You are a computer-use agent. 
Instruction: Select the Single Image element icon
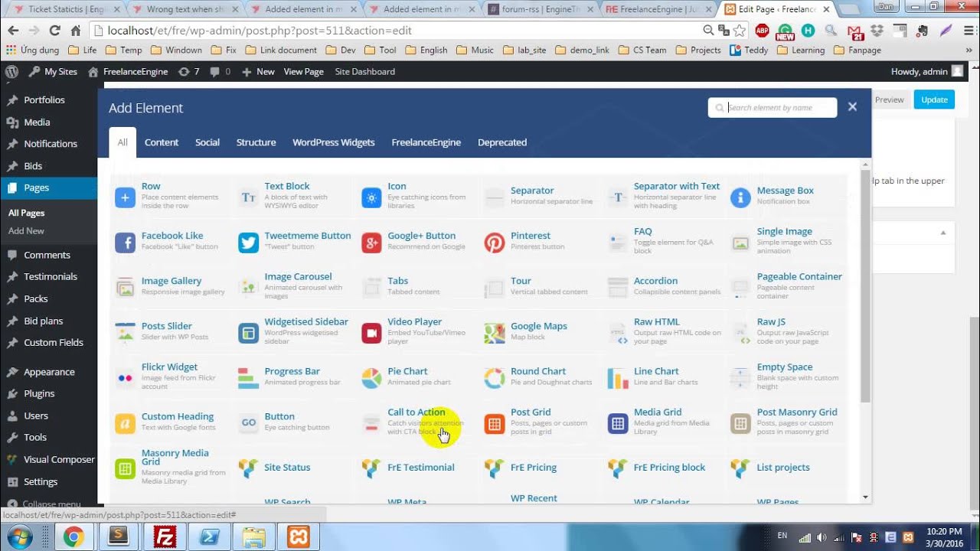click(x=740, y=243)
